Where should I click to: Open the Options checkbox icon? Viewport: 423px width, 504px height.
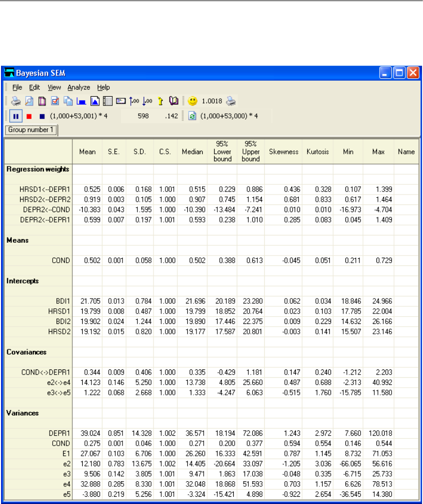(x=55, y=101)
